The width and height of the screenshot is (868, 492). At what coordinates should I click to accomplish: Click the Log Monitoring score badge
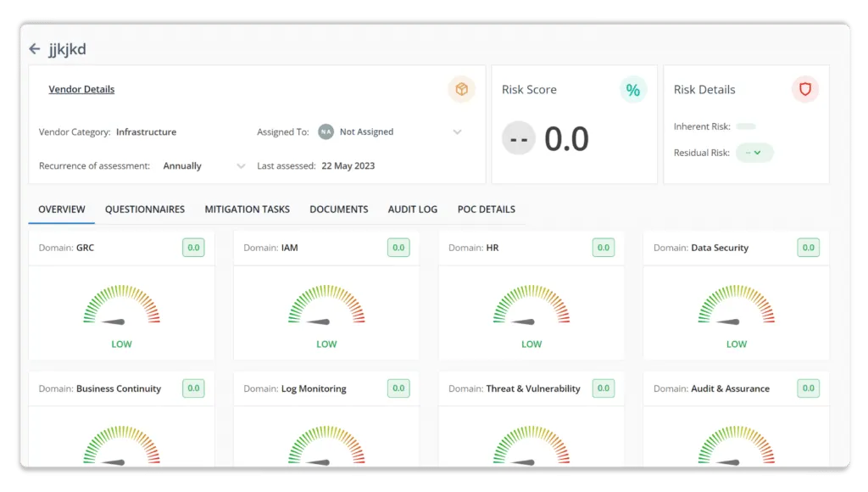[x=398, y=389]
